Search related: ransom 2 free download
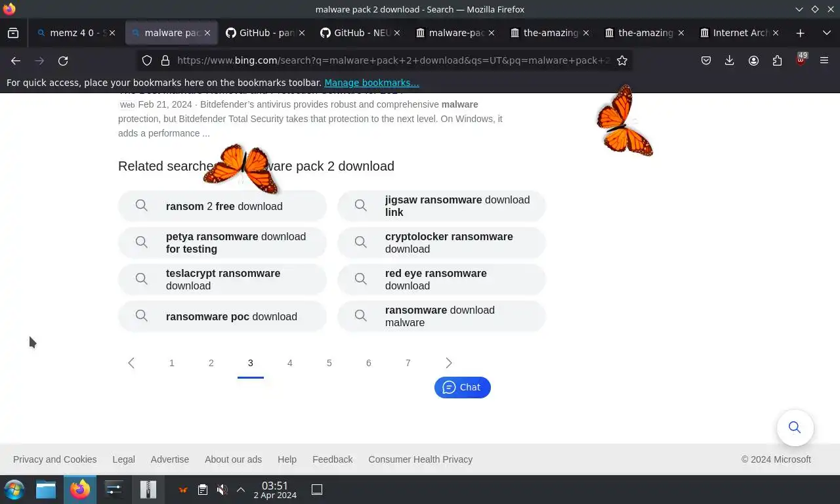The height and width of the screenshot is (504, 840). (222, 206)
